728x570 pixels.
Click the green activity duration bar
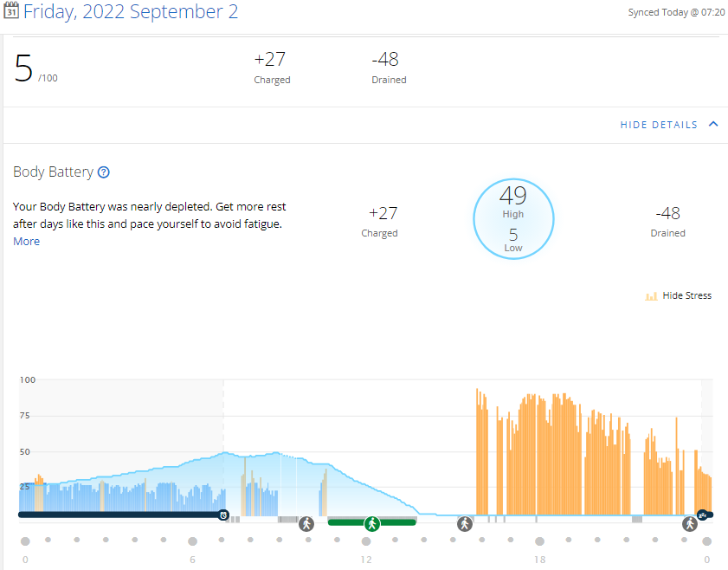click(371, 522)
